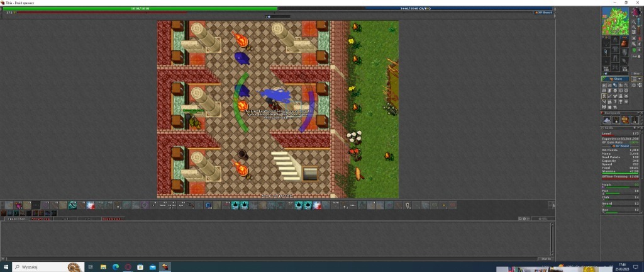
Task: Click the stairs in the game world
Action: (x=286, y=165)
